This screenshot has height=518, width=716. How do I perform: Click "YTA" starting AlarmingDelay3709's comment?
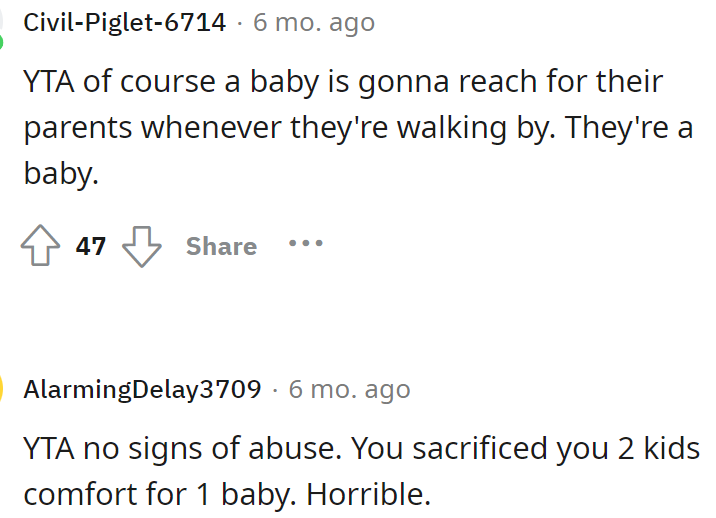(x=48, y=447)
